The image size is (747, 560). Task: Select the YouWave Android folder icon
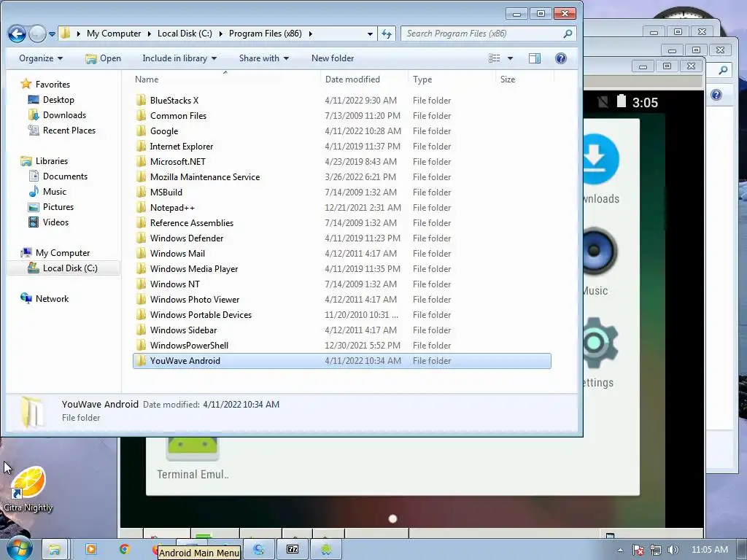141,360
